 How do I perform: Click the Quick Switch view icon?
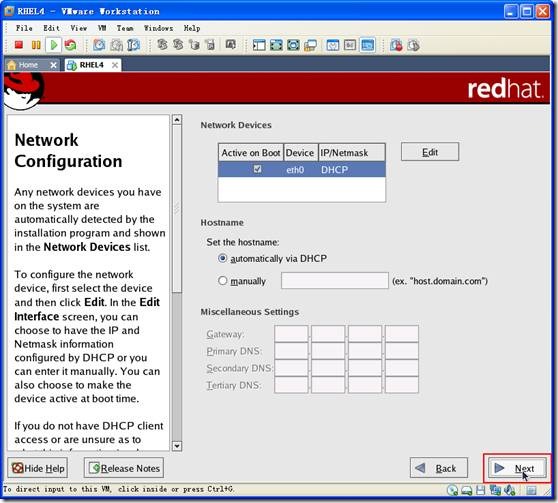276,45
